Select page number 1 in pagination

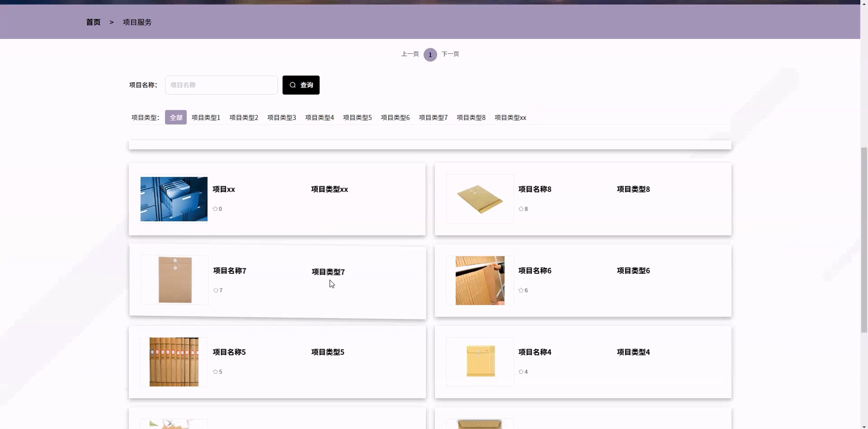pos(430,55)
